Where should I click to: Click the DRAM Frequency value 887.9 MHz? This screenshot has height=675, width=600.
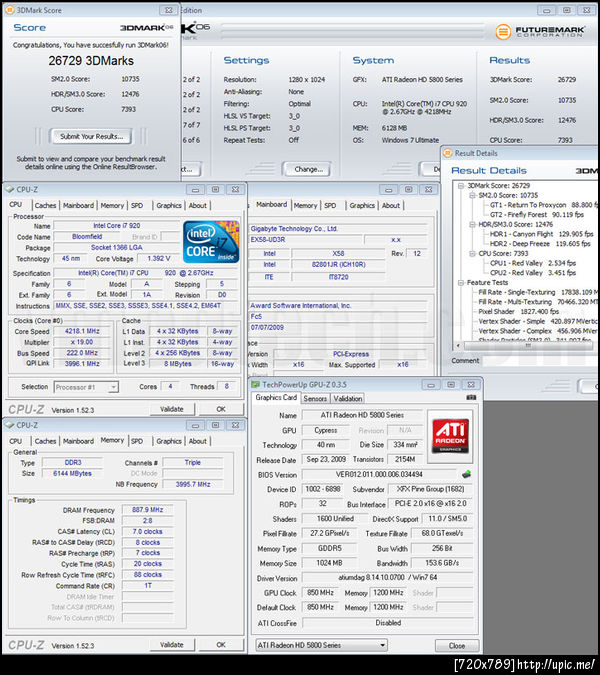click(x=148, y=510)
